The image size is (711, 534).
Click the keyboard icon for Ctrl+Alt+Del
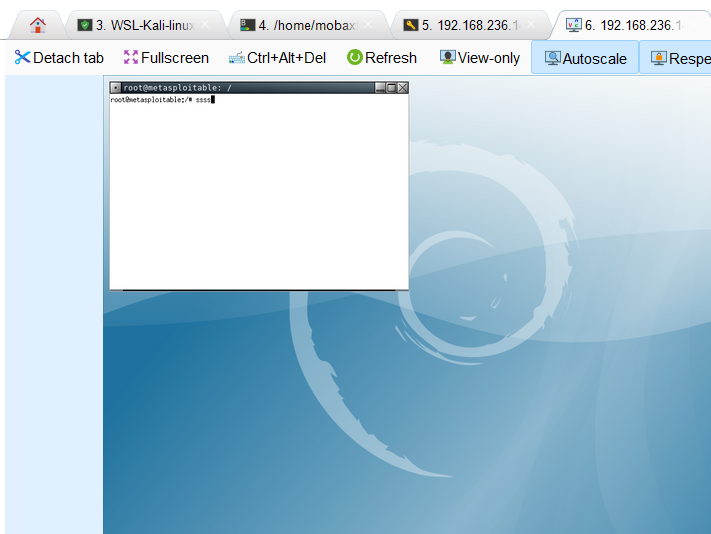pyautogui.click(x=237, y=58)
